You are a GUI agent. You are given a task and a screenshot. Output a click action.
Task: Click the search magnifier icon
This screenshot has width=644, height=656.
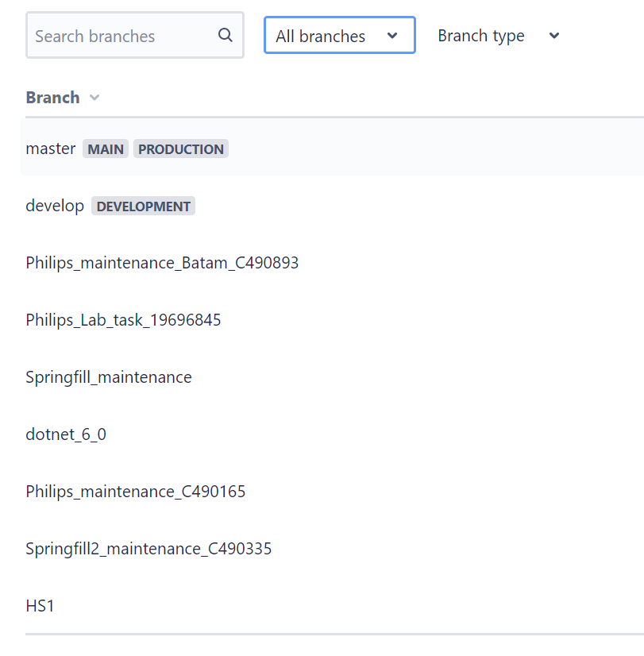point(225,35)
